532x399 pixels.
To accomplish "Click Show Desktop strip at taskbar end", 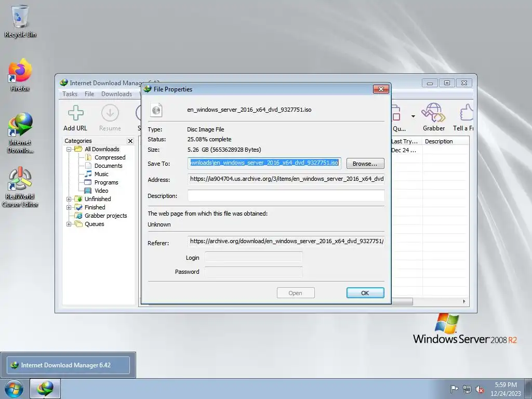I will pos(528,389).
